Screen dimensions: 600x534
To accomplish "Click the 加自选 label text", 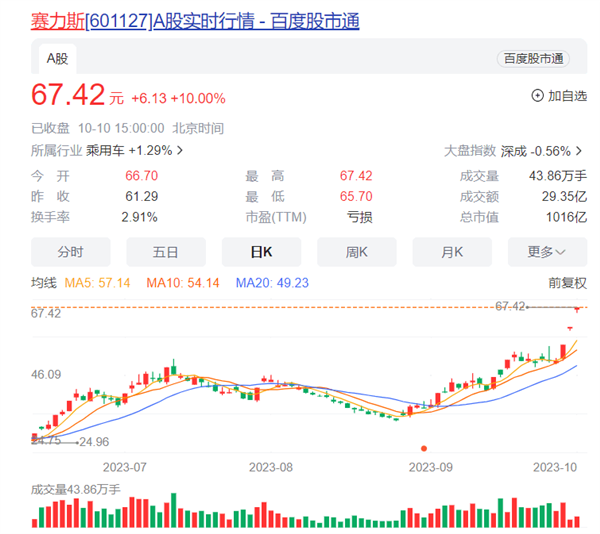I will coord(567,96).
